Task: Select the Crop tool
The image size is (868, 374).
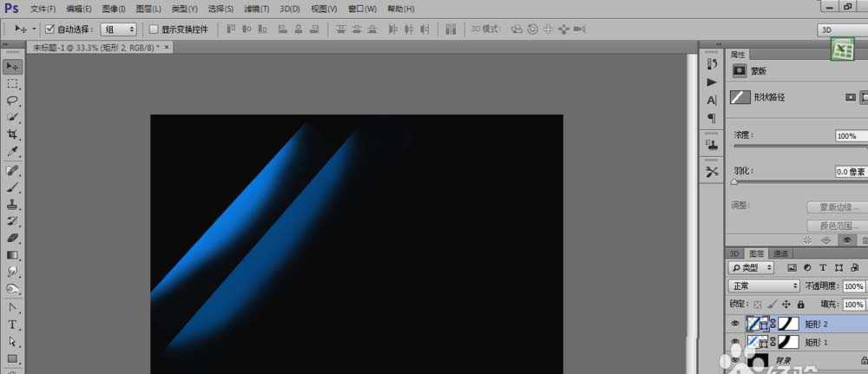Action: pyautogui.click(x=13, y=135)
